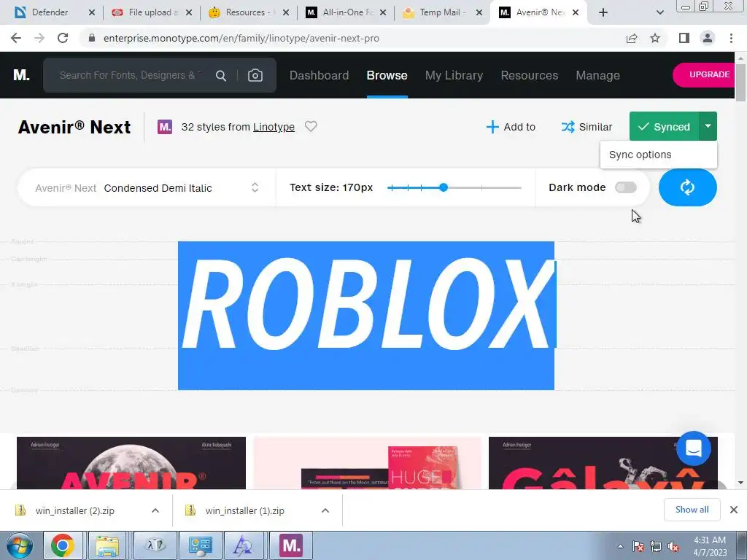The height and width of the screenshot is (560, 747).
Task: Click the browser address bar URL
Action: point(241,38)
